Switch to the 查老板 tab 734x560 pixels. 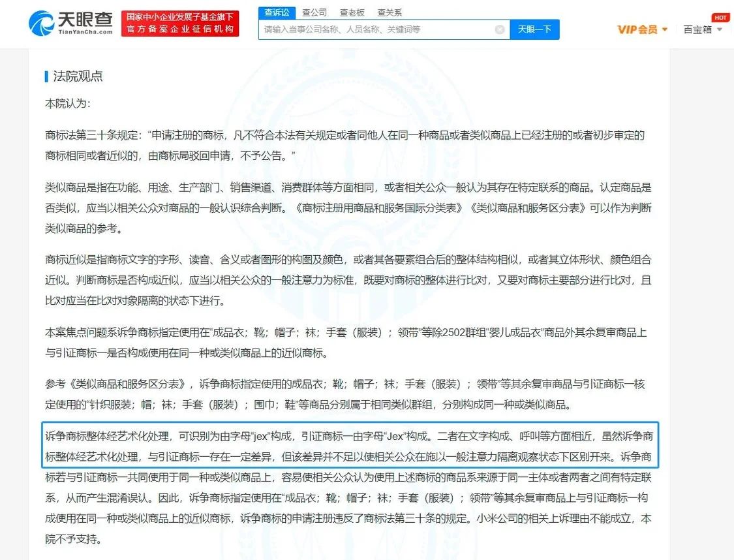352,12
